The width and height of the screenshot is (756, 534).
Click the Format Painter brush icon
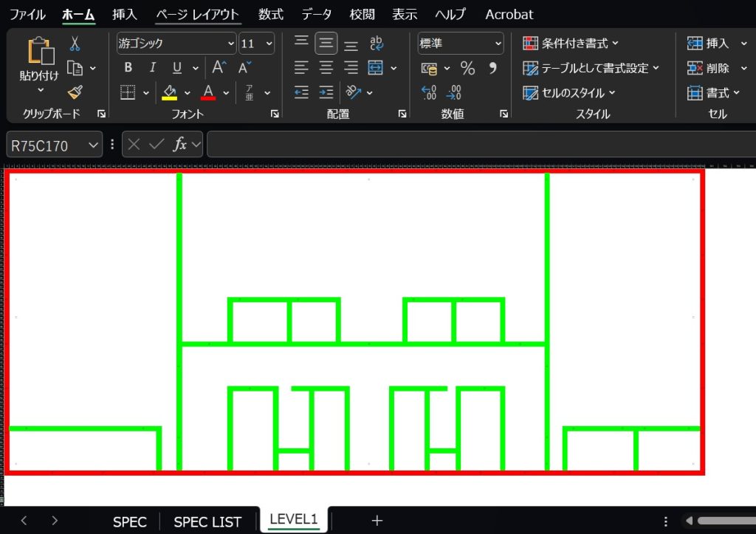[75, 92]
